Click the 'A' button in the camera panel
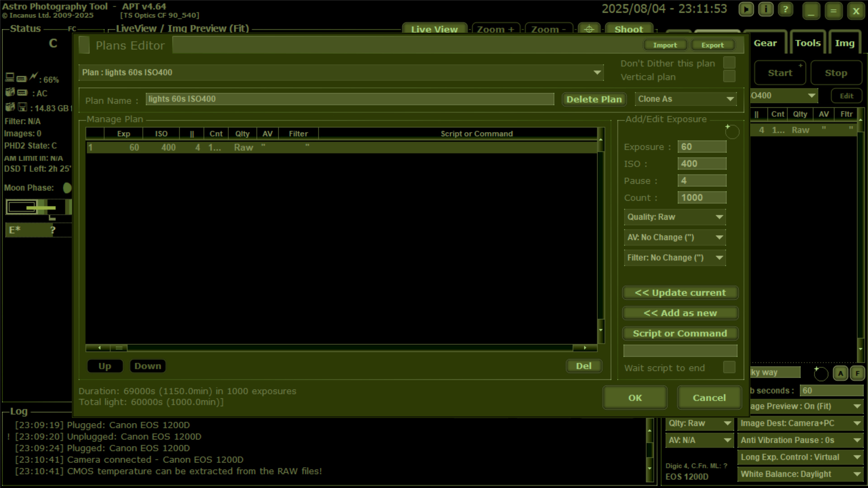Screen dimensions: 868x488 click(x=840, y=374)
